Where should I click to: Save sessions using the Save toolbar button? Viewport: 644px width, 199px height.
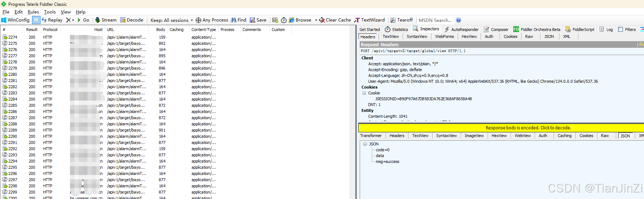pos(258,20)
